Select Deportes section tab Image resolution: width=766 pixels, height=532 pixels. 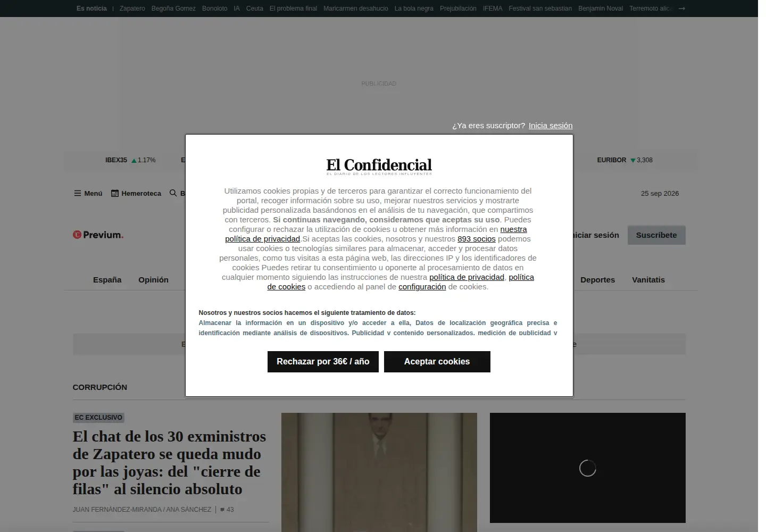(597, 280)
